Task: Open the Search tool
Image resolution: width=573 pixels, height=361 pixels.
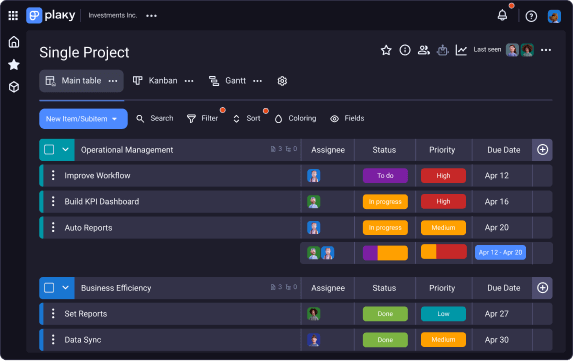Action: pyautogui.click(x=155, y=118)
